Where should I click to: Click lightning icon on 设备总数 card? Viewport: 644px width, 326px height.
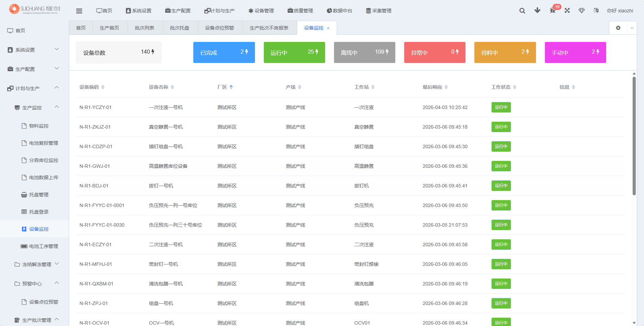pyautogui.click(x=153, y=52)
